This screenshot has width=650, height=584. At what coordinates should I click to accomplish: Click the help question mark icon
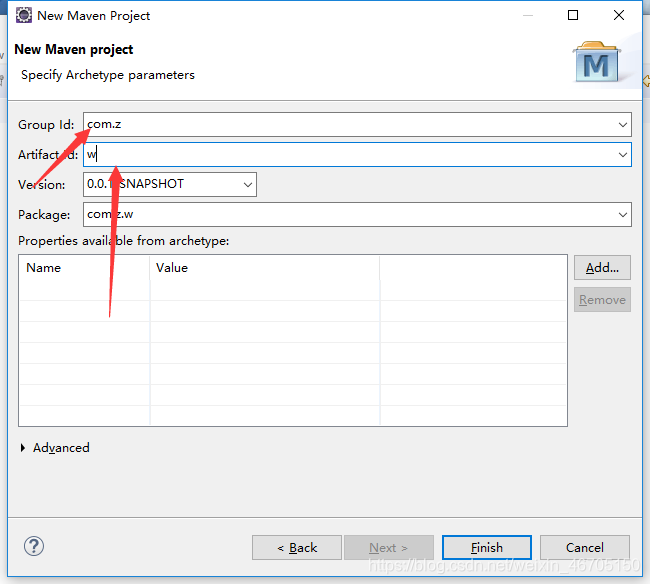[34, 546]
